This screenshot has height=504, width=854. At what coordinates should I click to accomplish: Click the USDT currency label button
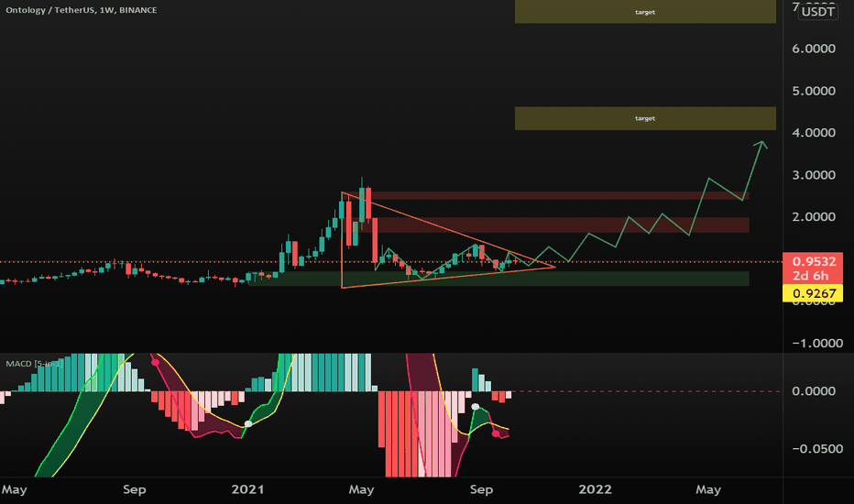[x=817, y=11]
